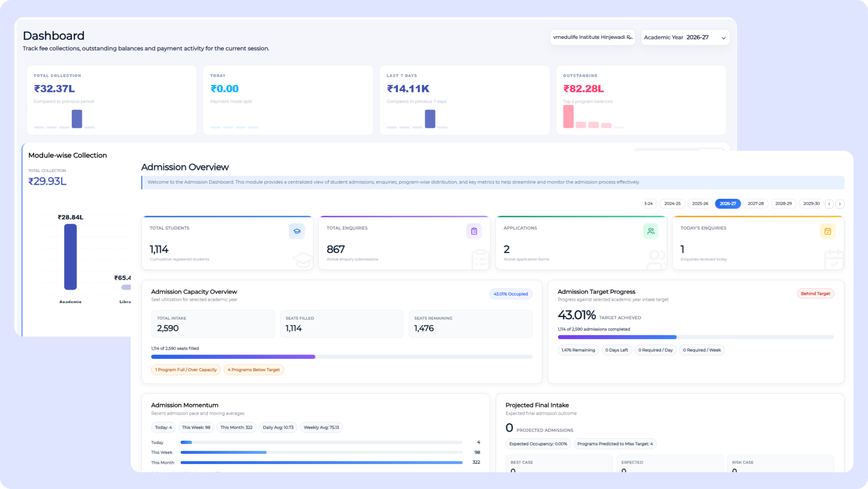Click the Behind Target badge
This screenshot has width=868, height=489.
coord(815,294)
